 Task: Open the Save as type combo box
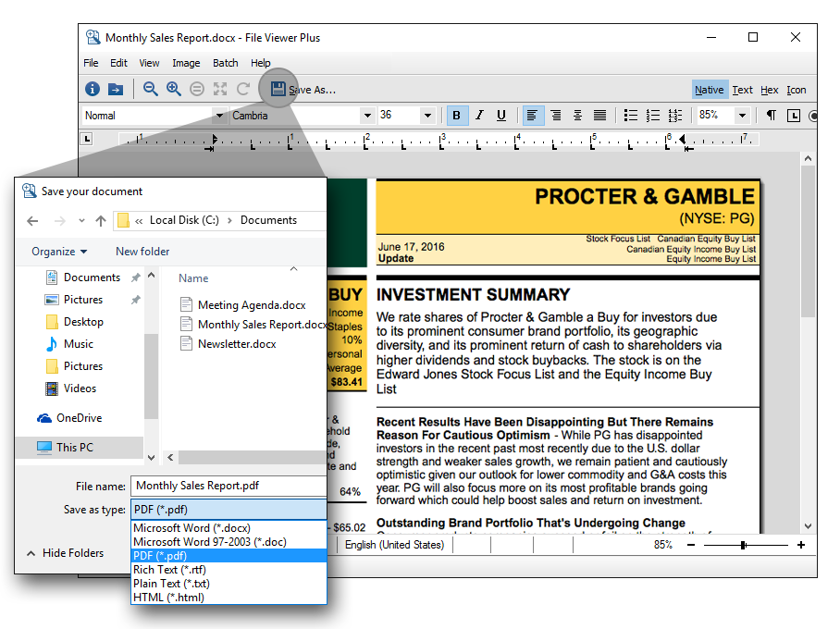(229, 510)
